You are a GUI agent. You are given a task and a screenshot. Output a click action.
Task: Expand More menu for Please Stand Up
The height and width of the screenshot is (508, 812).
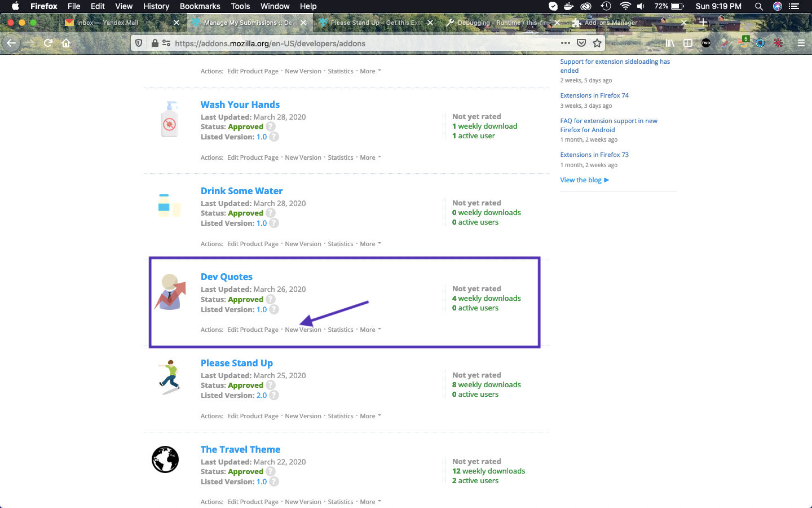pos(370,416)
